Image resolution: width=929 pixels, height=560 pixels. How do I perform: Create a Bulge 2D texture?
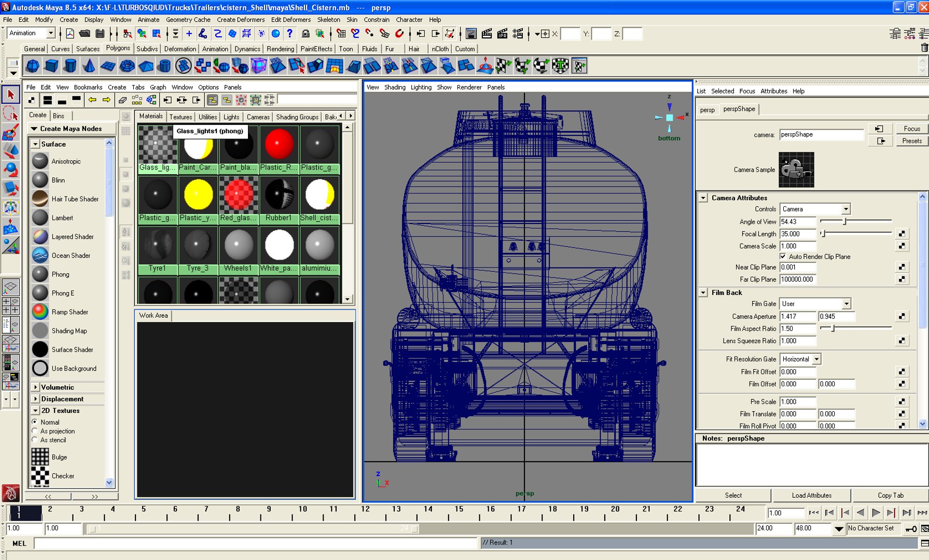[59, 457]
